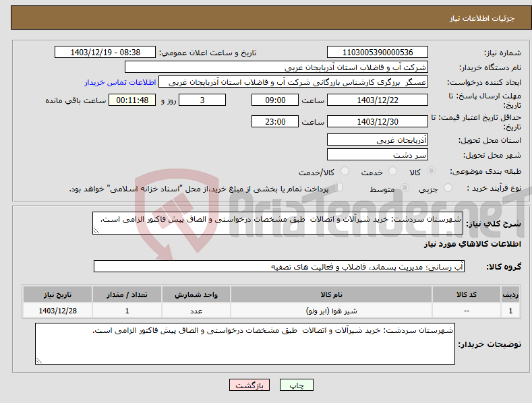Click the واحد شمارش column header
Screen dimensions: 532x403
coord(196,294)
